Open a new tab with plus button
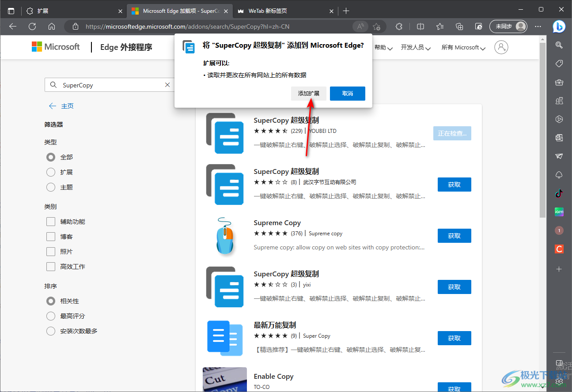The width and height of the screenshot is (572, 392). click(x=346, y=11)
